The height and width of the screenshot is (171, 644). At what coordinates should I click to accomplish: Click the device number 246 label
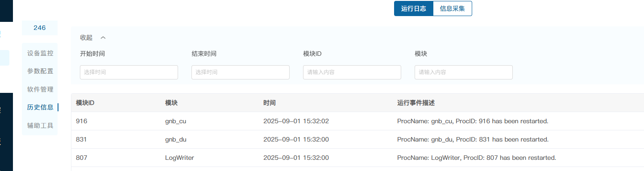[x=40, y=28]
